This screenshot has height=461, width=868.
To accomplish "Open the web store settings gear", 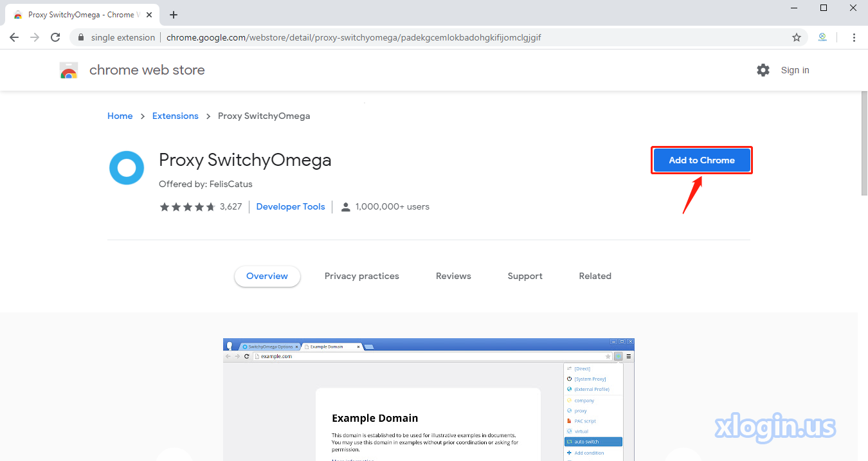I will 763,70.
